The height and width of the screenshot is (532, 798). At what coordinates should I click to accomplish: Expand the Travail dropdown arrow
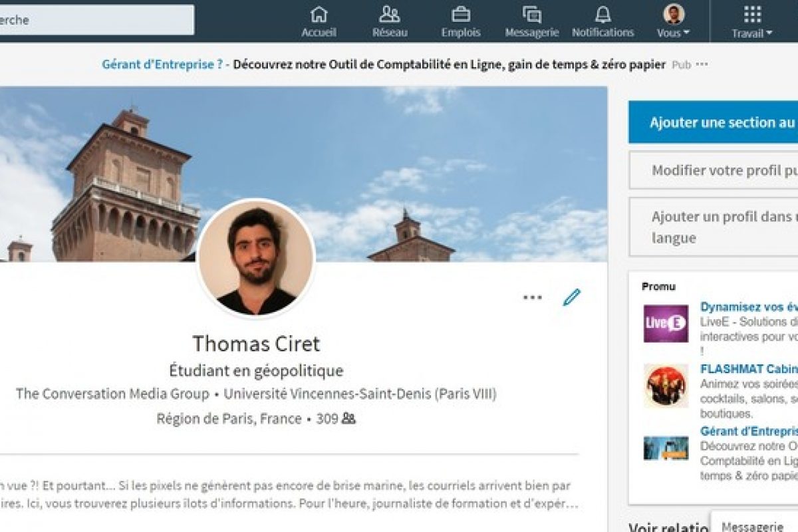coord(769,33)
